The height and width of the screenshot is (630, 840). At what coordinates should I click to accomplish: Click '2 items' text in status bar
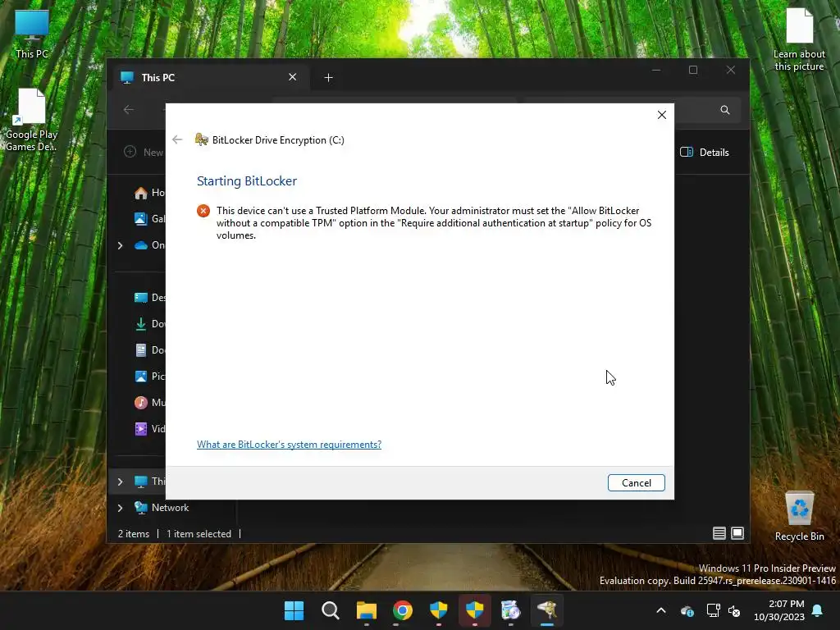134,533
